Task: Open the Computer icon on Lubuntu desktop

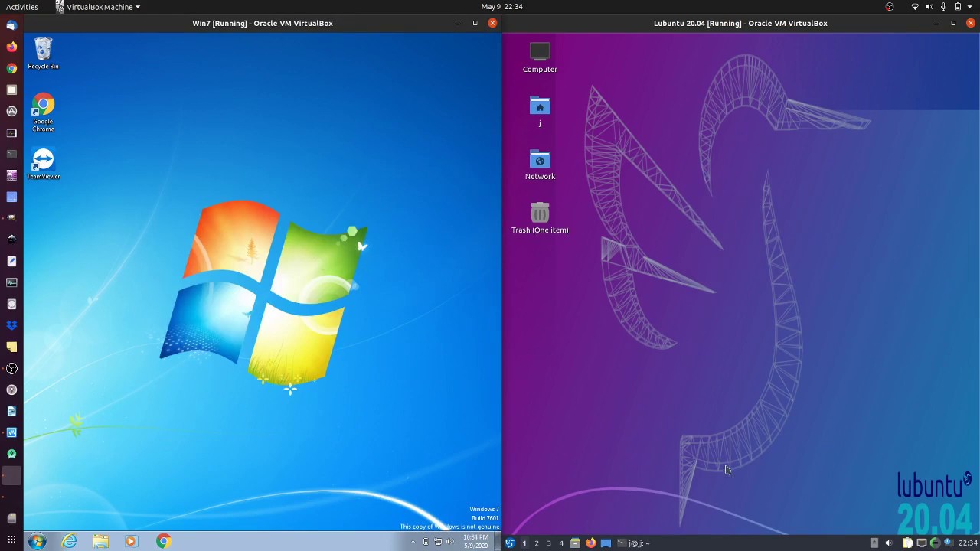Action: 540,57
